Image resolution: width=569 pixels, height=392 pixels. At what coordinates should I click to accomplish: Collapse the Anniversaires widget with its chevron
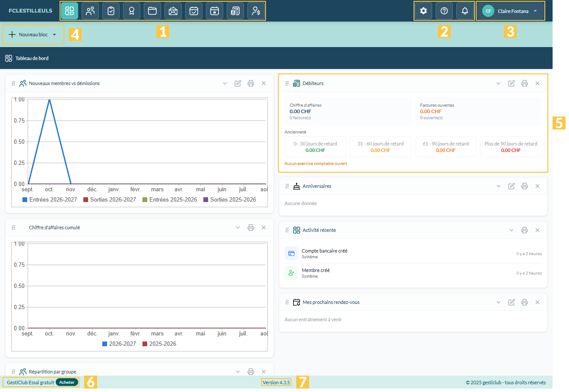pyautogui.click(x=499, y=186)
